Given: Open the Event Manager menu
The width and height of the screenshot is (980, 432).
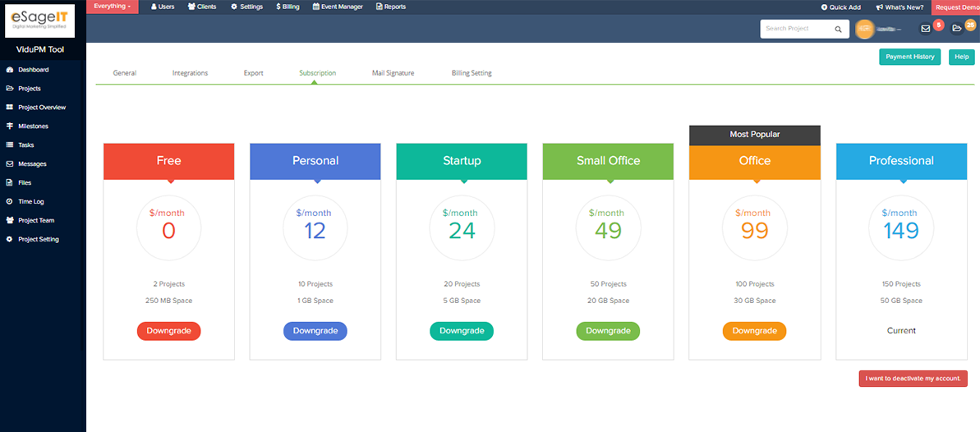Looking at the screenshot, I should (x=338, y=7).
